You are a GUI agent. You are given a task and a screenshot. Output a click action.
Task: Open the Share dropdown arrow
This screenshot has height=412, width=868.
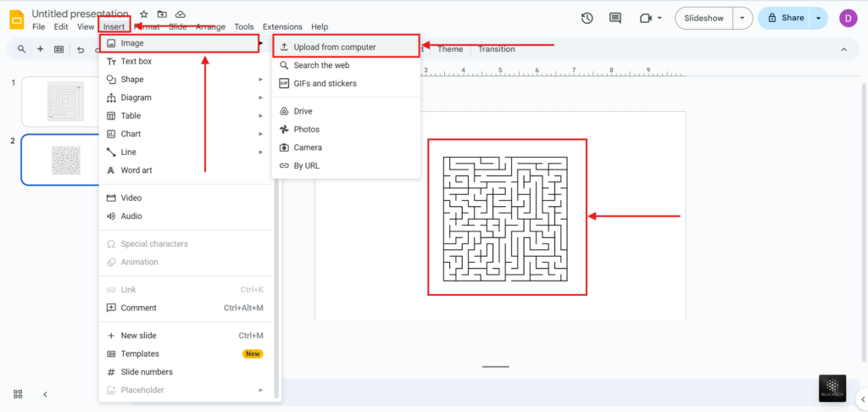pyautogui.click(x=818, y=18)
